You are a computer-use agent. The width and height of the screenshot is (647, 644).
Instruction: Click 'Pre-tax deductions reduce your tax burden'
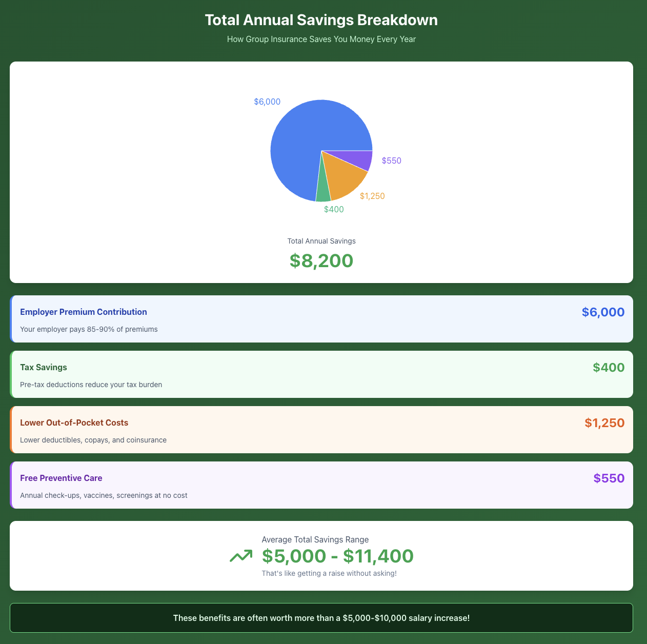[91, 385]
